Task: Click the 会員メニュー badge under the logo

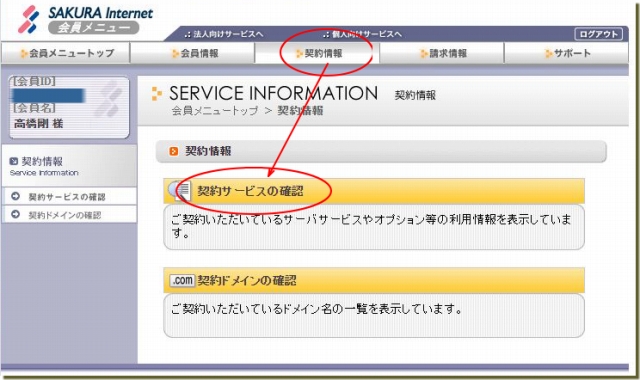Action: pyautogui.click(x=93, y=28)
